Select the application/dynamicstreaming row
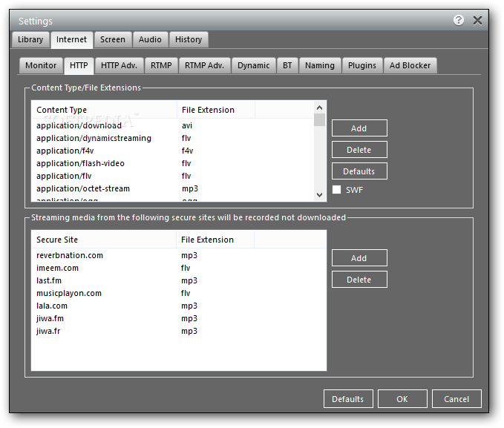The image size is (504, 428). [x=173, y=138]
